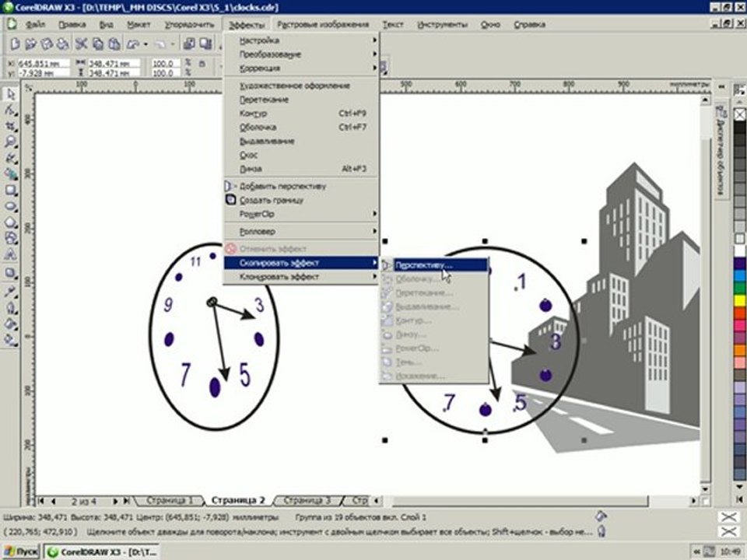Select the Rectangle tool
The image size is (747, 560).
pos(10,191)
